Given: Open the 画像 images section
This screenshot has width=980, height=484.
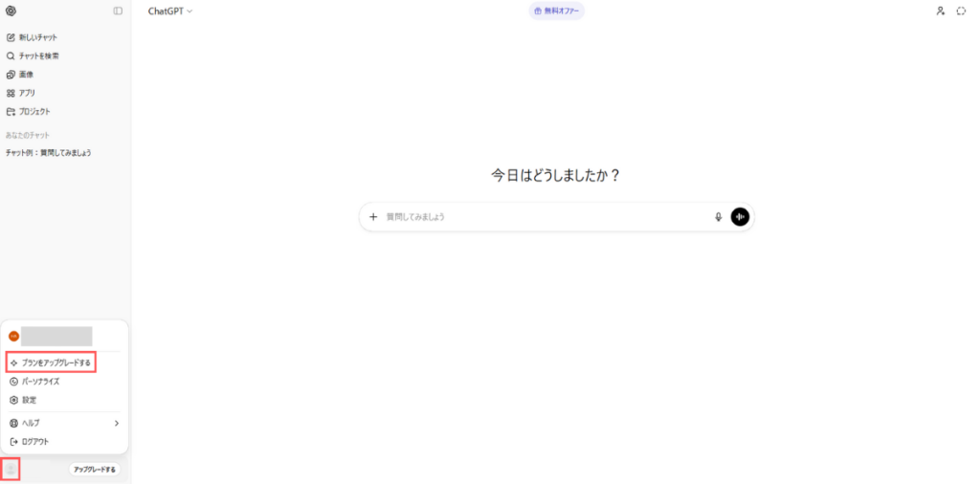Looking at the screenshot, I should point(26,75).
